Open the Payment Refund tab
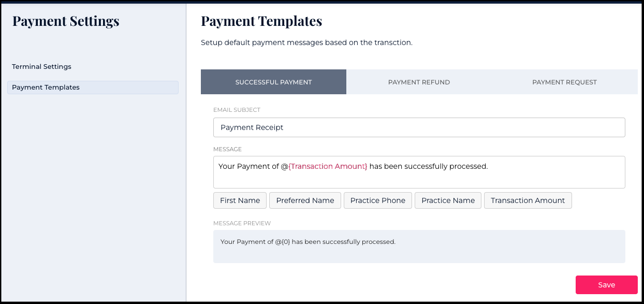 [x=419, y=82]
